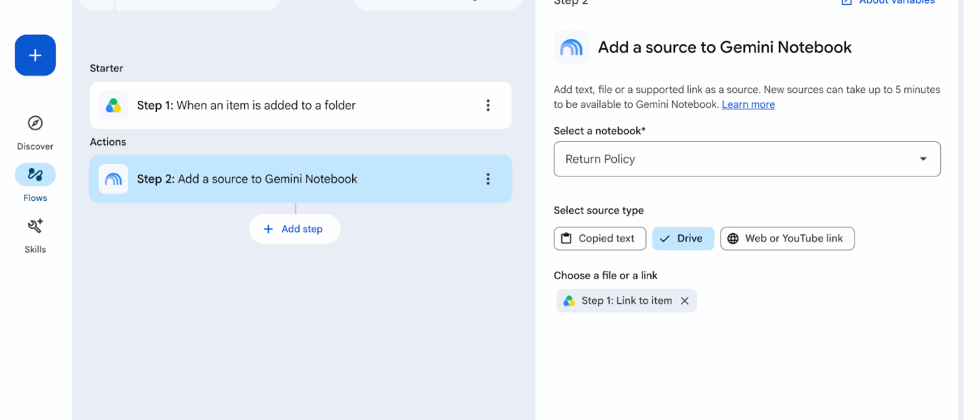Open the Select a notebook dropdown
The image size is (980, 420).
(747, 160)
